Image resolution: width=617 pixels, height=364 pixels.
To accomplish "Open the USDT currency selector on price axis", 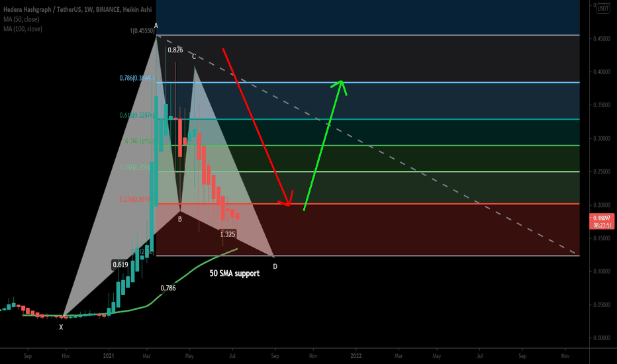I will [x=603, y=8].
